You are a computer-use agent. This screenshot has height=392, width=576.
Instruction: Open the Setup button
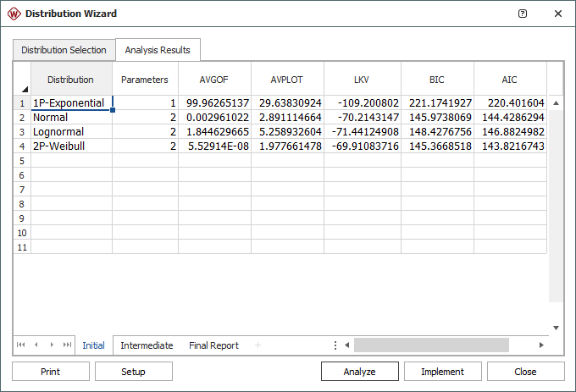click(134, 372)
